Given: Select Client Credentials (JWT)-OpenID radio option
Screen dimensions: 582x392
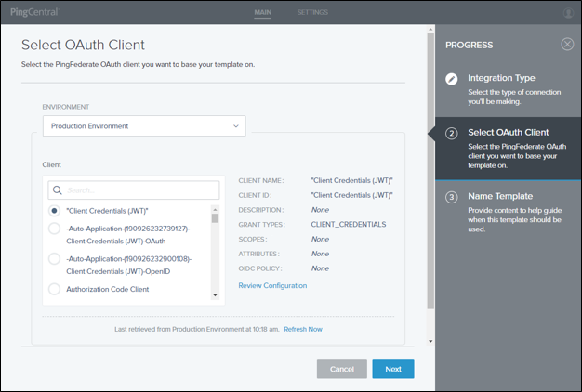Looking at the screenshot, I should coord(55,258).
